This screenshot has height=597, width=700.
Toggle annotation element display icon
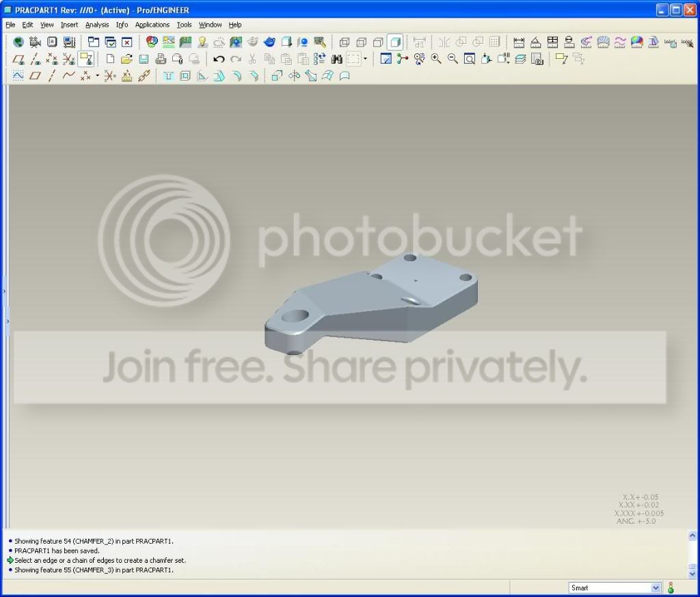point(85,59)
